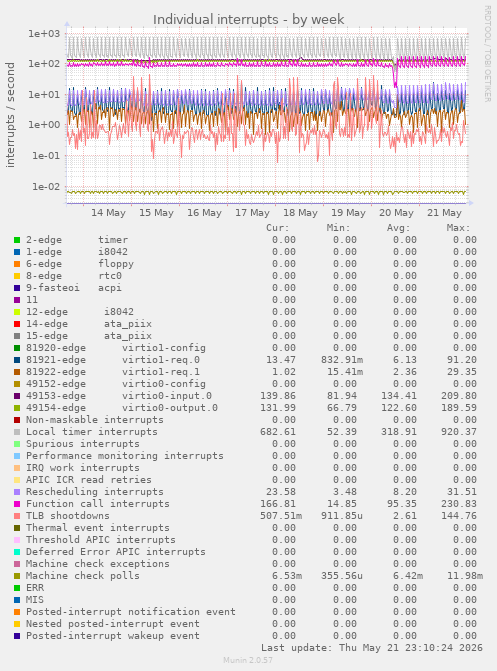Click the swatch beside virtio1-req.0
The image size is (497, 671).
click(x=17, y=360)
